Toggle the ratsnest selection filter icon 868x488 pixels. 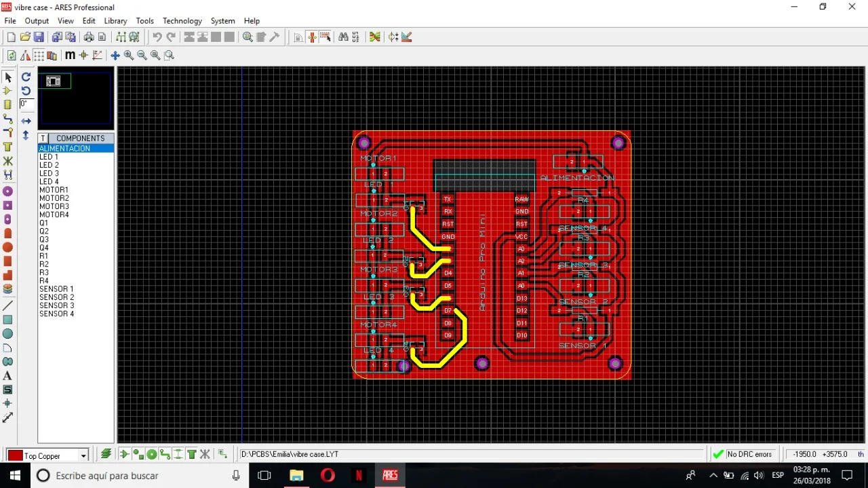pos(205,454)
